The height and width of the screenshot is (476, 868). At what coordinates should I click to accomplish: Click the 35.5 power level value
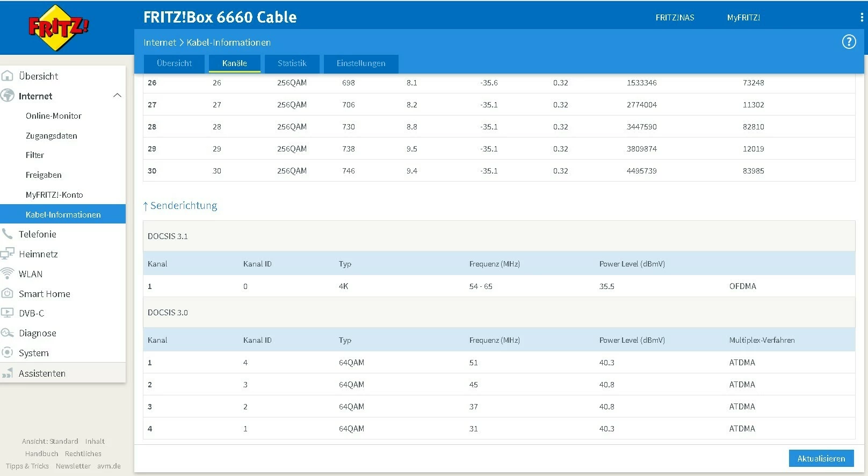[x=607, y=286]
